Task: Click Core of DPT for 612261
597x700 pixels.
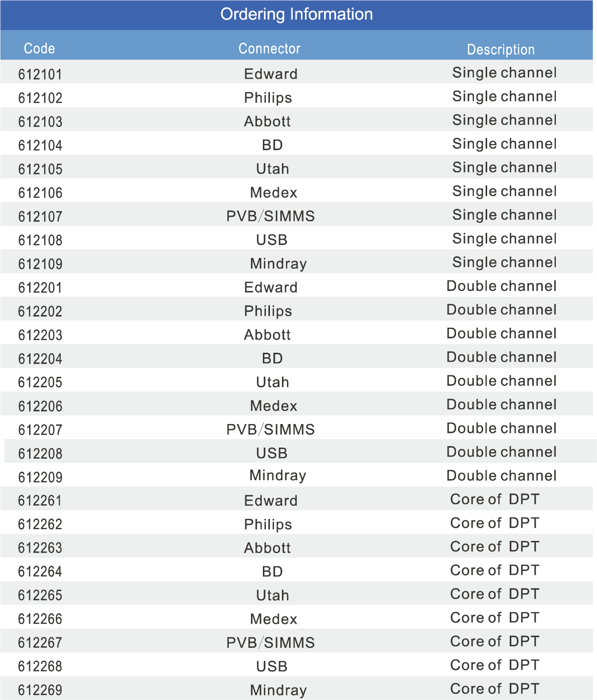Action: [495, 499]
